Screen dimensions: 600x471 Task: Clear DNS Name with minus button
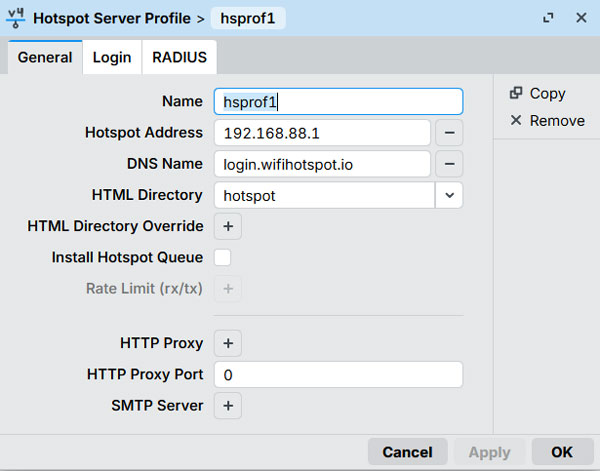pyautogui.click(x=450, y=163)
